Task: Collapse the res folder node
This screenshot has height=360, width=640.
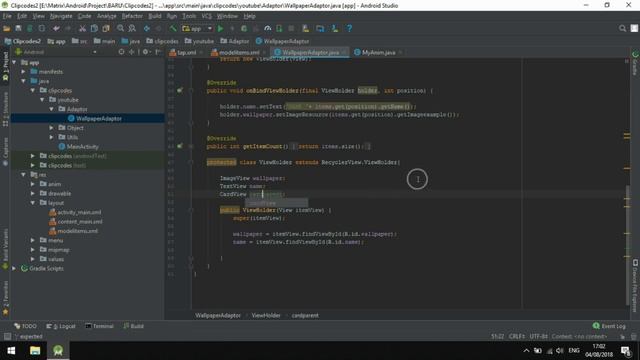Action: pos(24,175)
